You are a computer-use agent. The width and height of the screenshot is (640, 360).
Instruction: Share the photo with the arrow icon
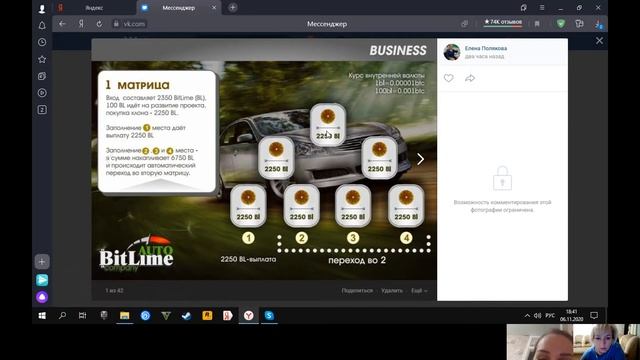pos(470,78)
